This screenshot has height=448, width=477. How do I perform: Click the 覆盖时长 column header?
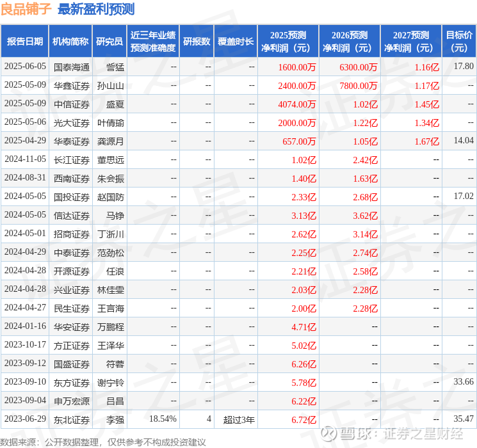coord(236,42)
